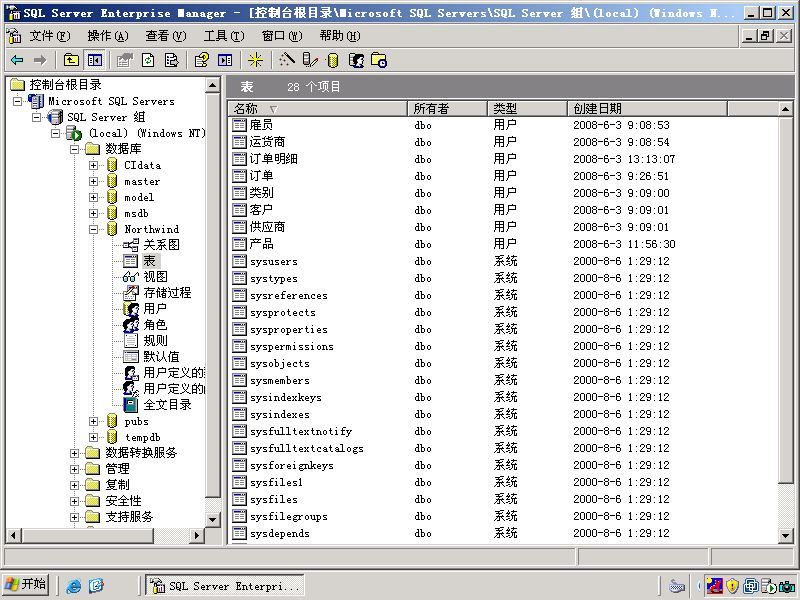Select the 复制 folder in tree
Screen dimensions: 800x600
coord(117,485)
